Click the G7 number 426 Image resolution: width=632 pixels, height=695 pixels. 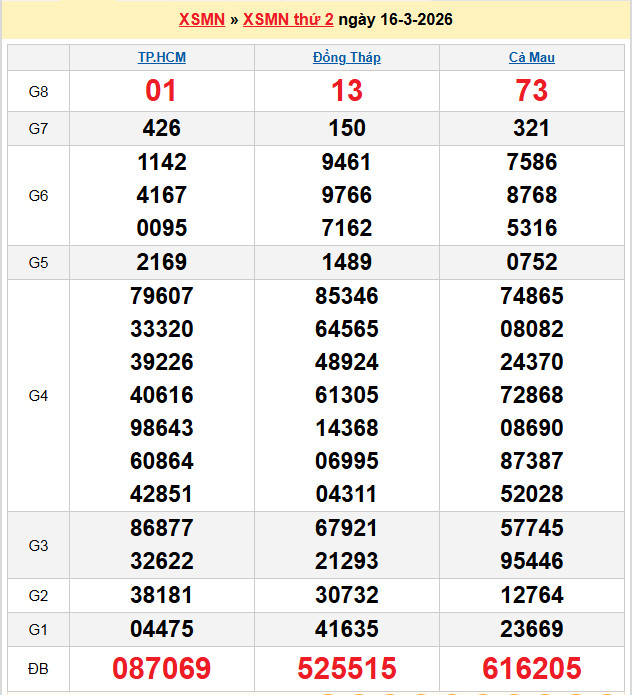pos(161,128)
